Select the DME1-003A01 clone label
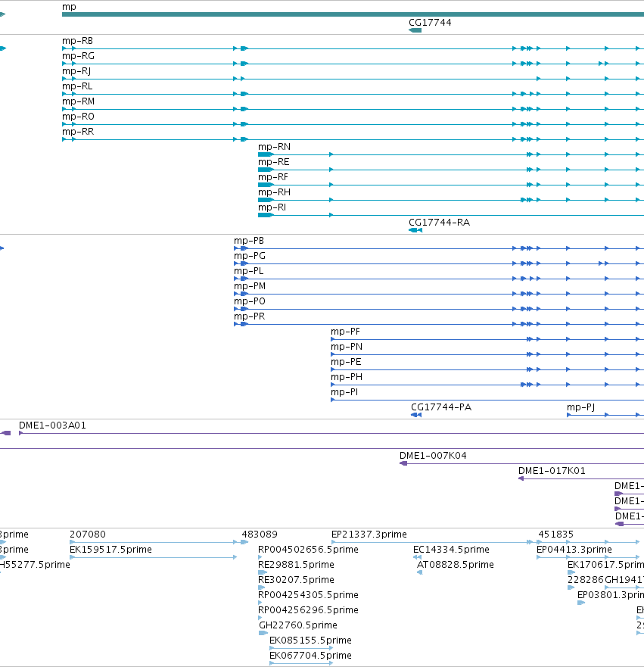 52,425
